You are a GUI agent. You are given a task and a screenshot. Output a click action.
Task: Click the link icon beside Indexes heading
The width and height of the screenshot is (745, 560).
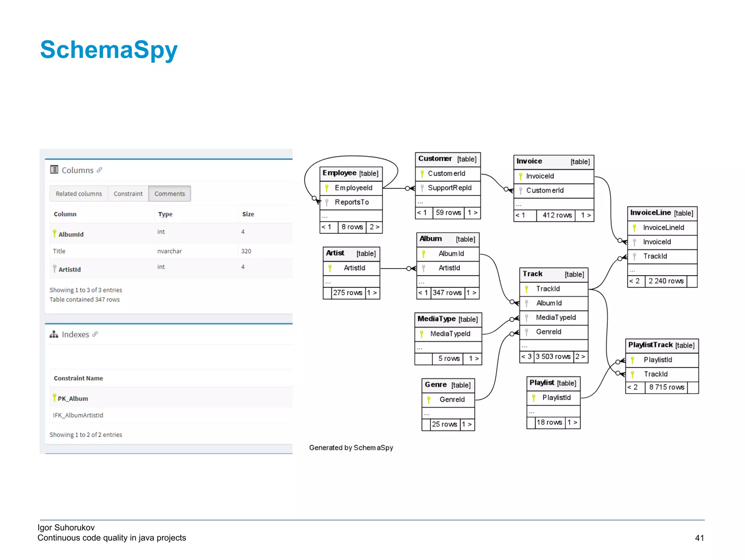95,334
